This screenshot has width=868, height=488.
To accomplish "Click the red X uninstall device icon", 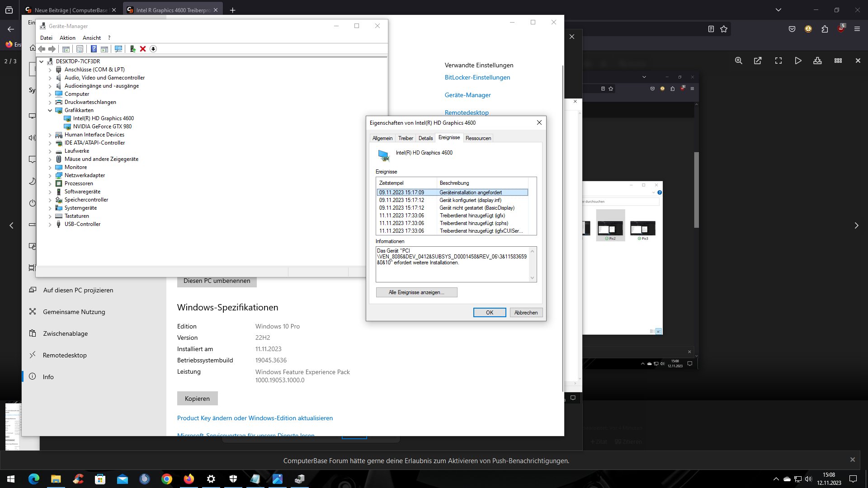I will 143,49.
